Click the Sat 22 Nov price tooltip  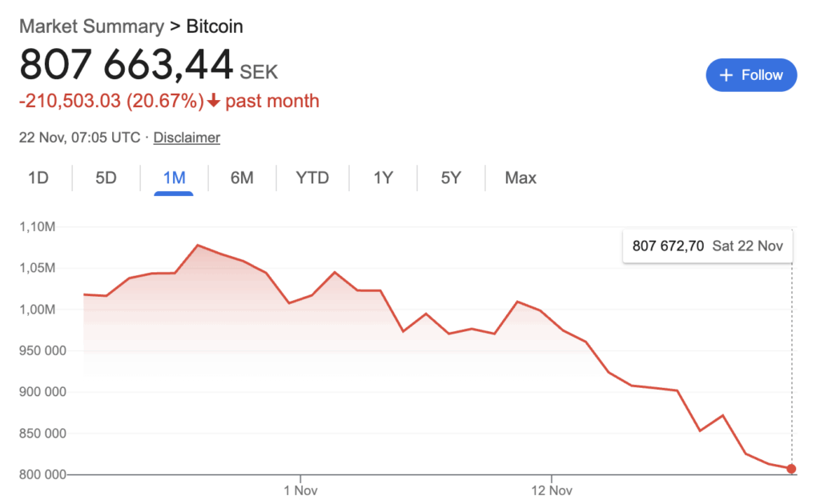click(708, 246)
